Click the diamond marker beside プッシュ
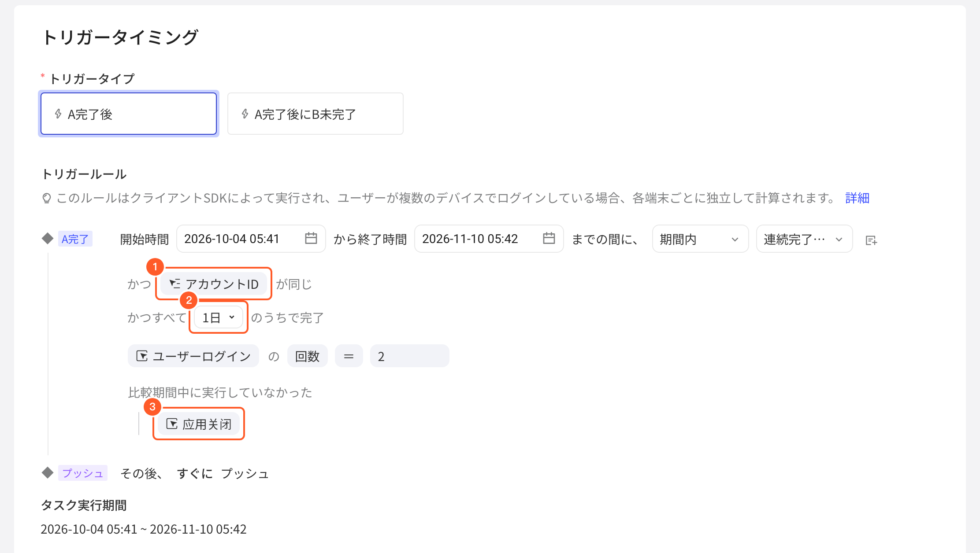This screenshot has width=980, height=553. [47, 473]
